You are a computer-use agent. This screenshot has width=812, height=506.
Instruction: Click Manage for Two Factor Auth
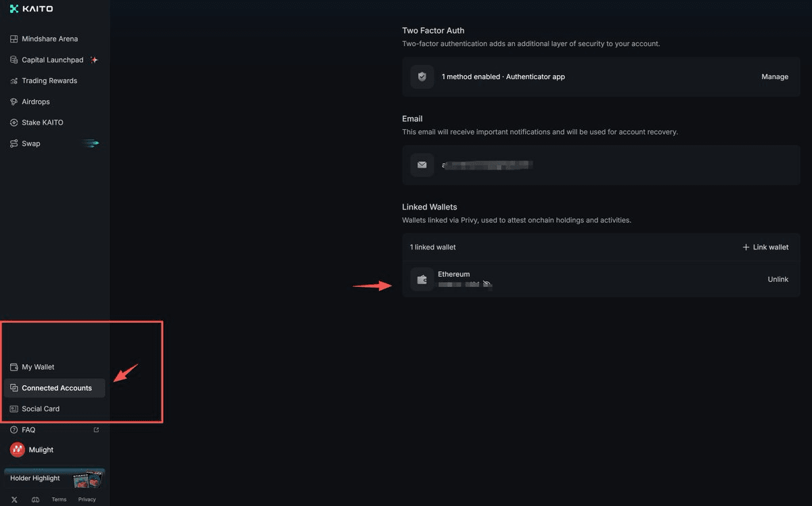click(x=774, y=77)
